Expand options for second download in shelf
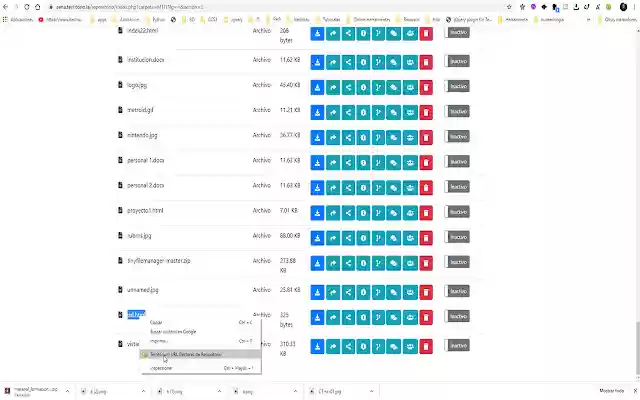Image resolution: width=640 pixels, height=400 pixels. [143, 391]
